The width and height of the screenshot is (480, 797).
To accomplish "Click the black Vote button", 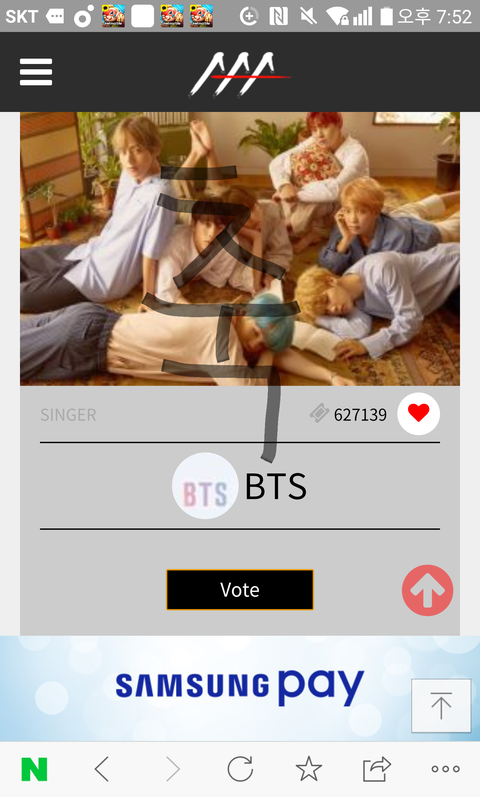I will (x=239, y=590).
